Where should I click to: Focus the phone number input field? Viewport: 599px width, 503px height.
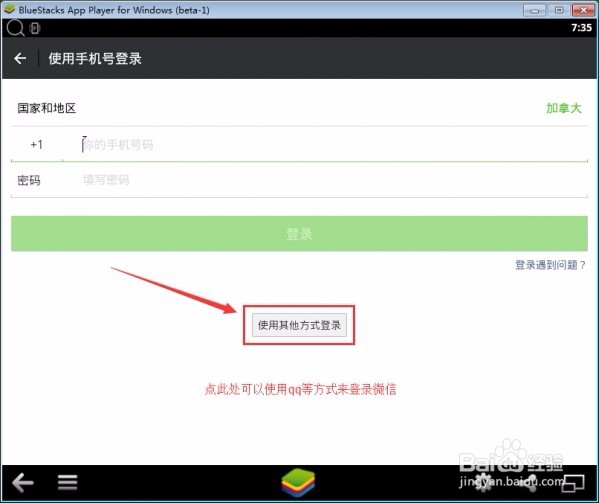coord(325,144)
